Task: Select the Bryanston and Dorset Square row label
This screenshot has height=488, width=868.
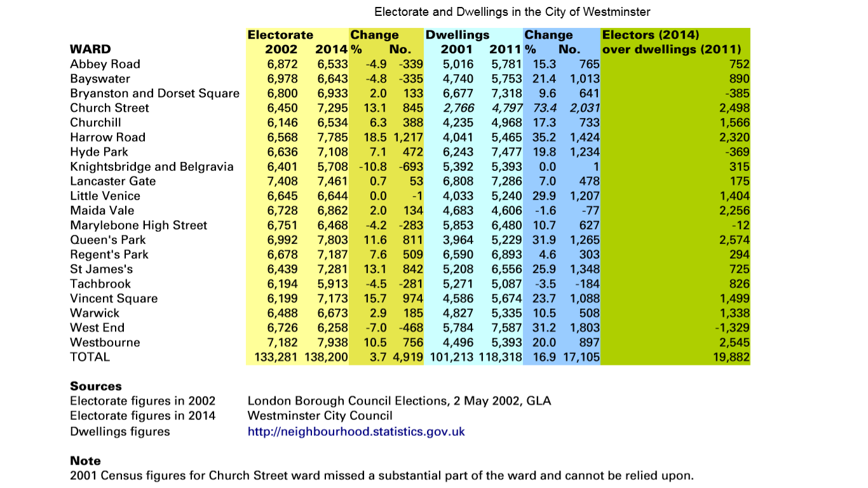Action: click(x=154, y=93)
